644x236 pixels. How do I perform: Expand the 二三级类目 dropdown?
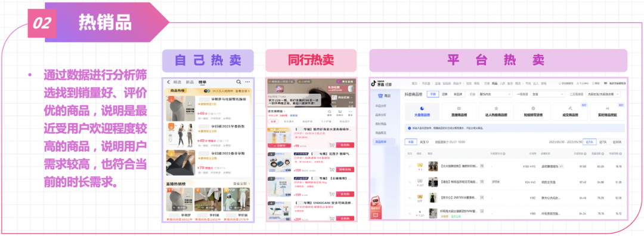[602, 94]
